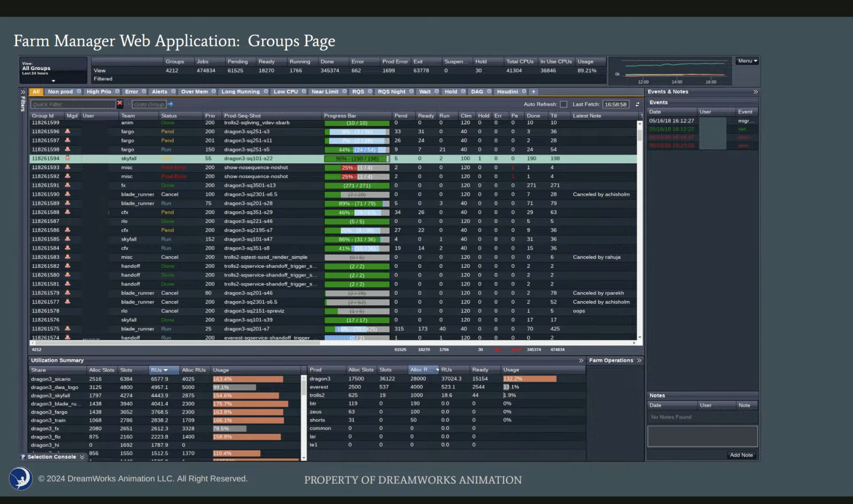
Task: Open the High Prio tab
Action: point(99,91)
